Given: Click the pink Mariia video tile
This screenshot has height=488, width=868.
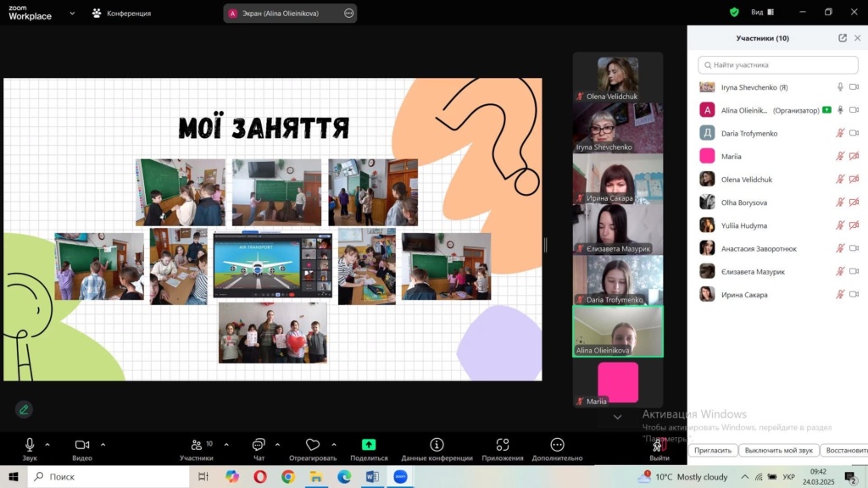Looking at the screenshot, I should (x=618, y=382).
